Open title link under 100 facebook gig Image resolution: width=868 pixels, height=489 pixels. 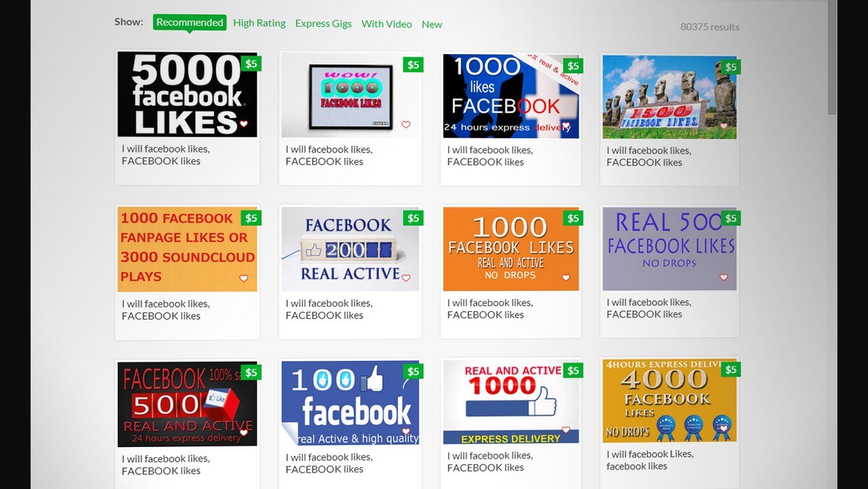(x=329, y=463)
